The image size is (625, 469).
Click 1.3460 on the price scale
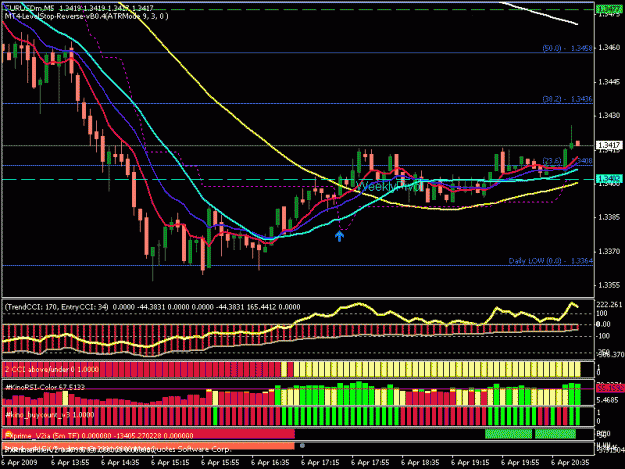tap(609, 48)
